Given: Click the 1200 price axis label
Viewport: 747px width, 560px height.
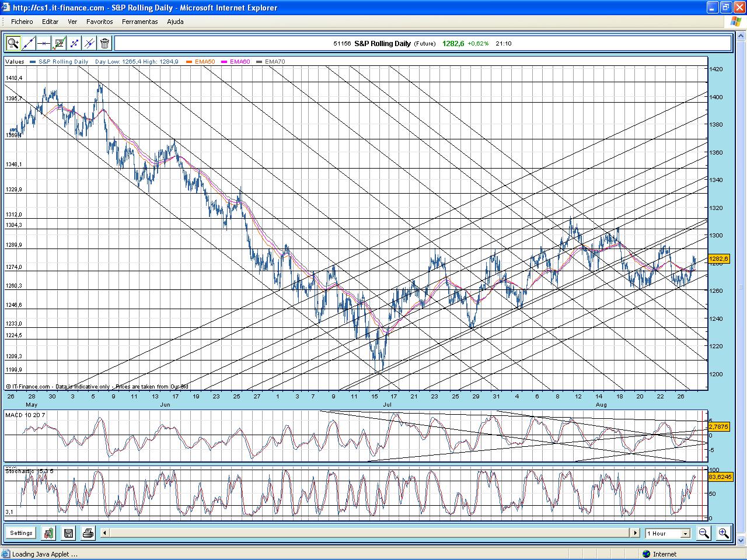Looking at the screenshot, I should [x=715, y=374].
